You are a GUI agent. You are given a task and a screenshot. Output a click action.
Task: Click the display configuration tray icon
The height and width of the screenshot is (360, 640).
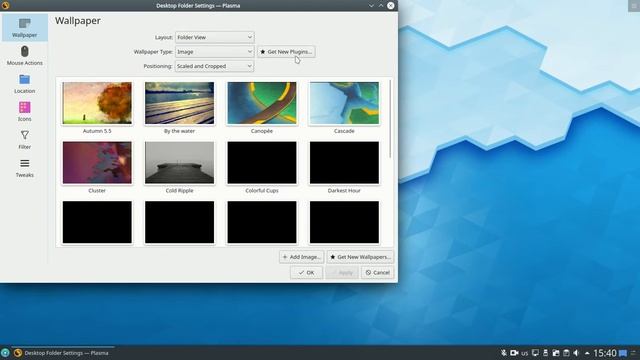pyautogui.click(x=535, y=353)
